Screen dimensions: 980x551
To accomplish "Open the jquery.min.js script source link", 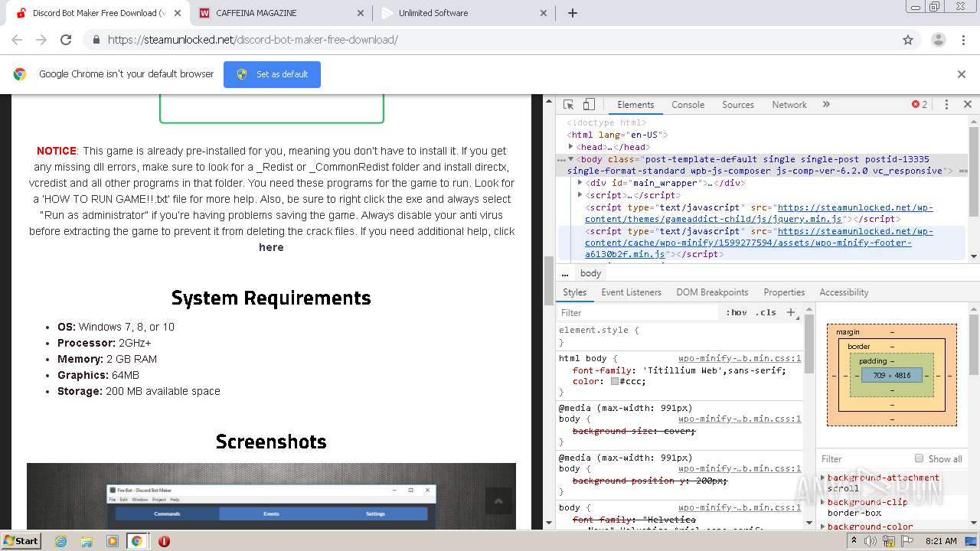I will (x=759, y=214).
